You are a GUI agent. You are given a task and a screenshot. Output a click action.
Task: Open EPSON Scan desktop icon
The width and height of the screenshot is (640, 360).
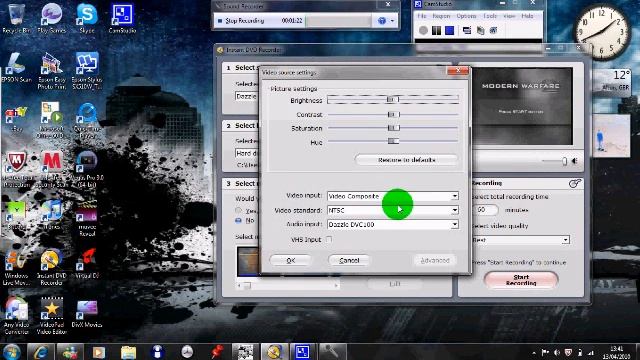pos(16,68)
